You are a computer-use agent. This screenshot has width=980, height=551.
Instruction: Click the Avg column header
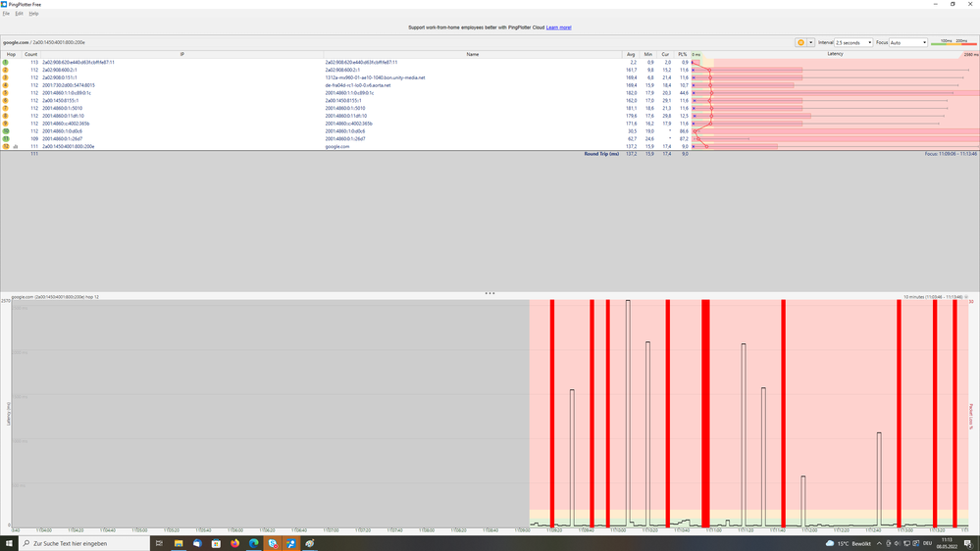[631, 54]
